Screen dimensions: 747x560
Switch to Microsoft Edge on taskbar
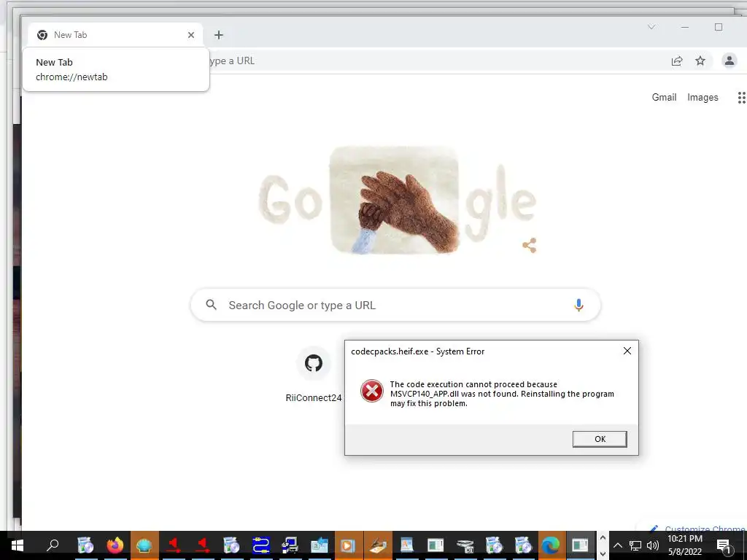(551, 545)
